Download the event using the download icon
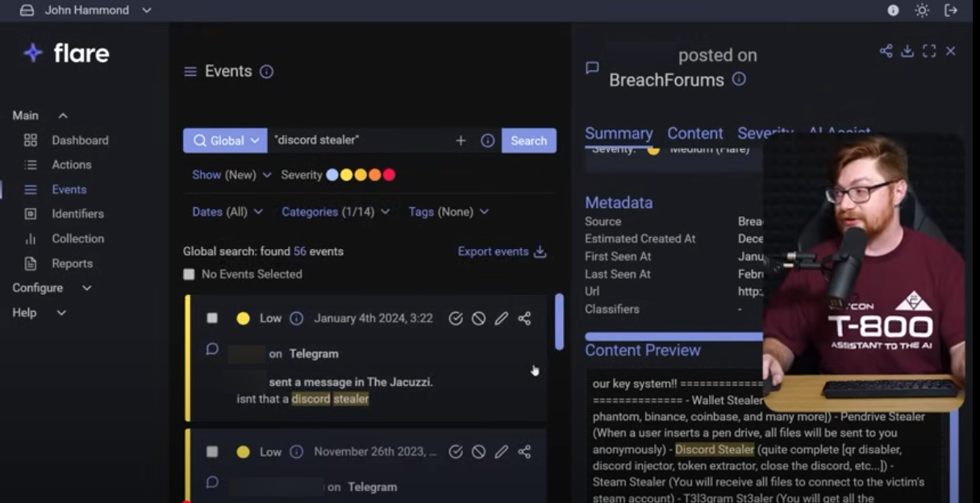This screenshot has width=980, height=503. [907, 51]
